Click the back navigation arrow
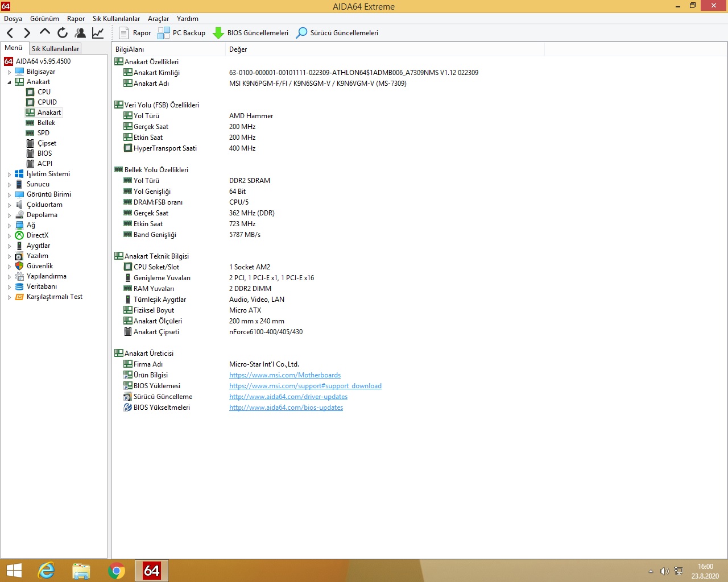The height and width of the screenshot is (582, 728). (x=10, y=33)
